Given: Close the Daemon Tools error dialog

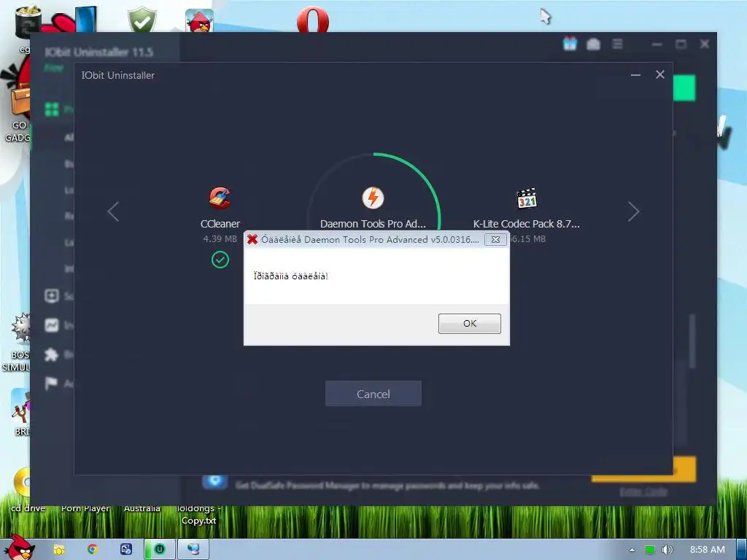Looking at the screenshot, I should (x=495, y=239).
